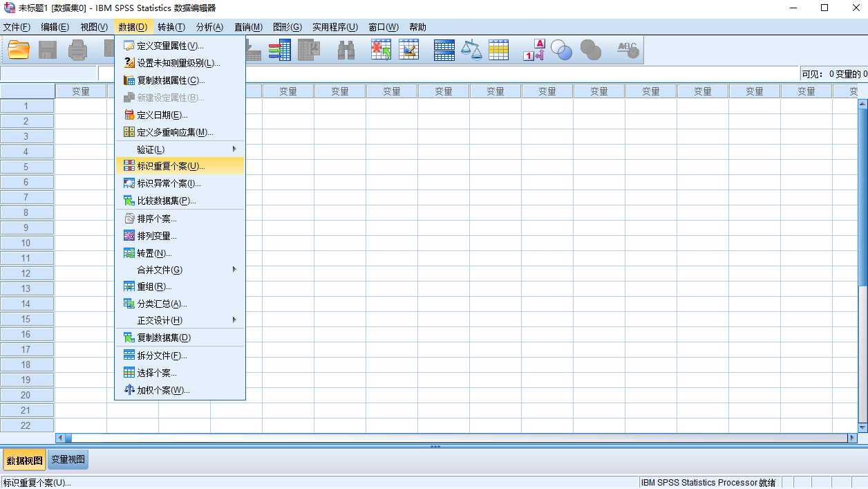
Task: Click the horizontal scrollbar right arrow
Action: (x=851, y=438)
